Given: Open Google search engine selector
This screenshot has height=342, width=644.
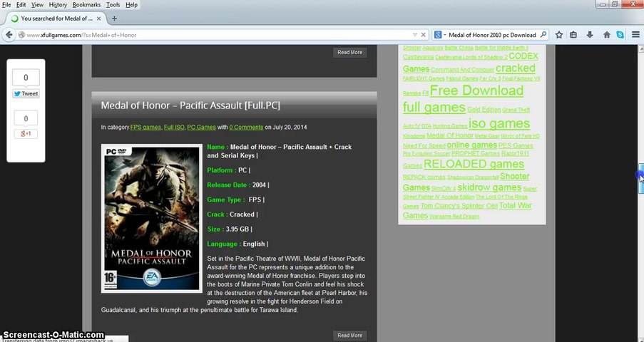Looking at the screenshot, I should point(439,35).
